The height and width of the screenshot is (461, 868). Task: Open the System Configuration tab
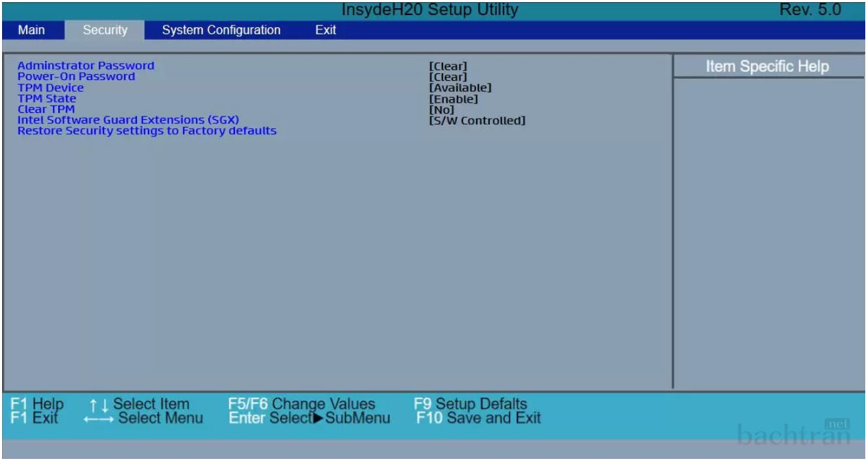pos(221,30)
